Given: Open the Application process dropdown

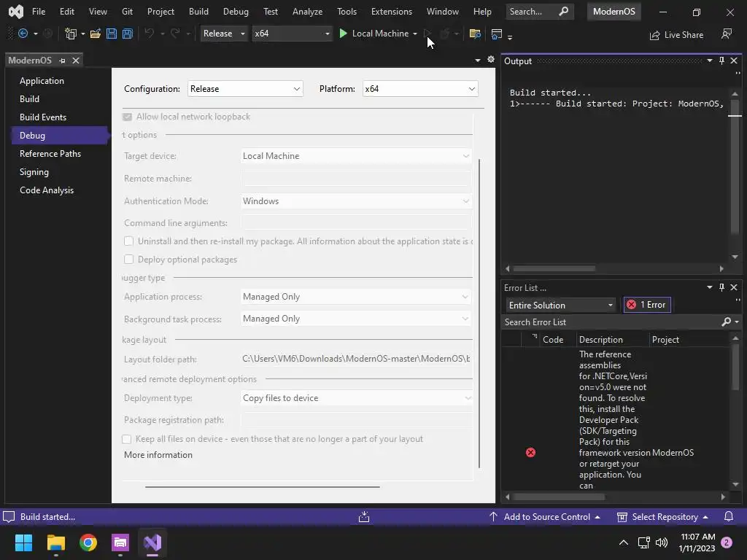Looking at the screenshot, I should (356, 297).
